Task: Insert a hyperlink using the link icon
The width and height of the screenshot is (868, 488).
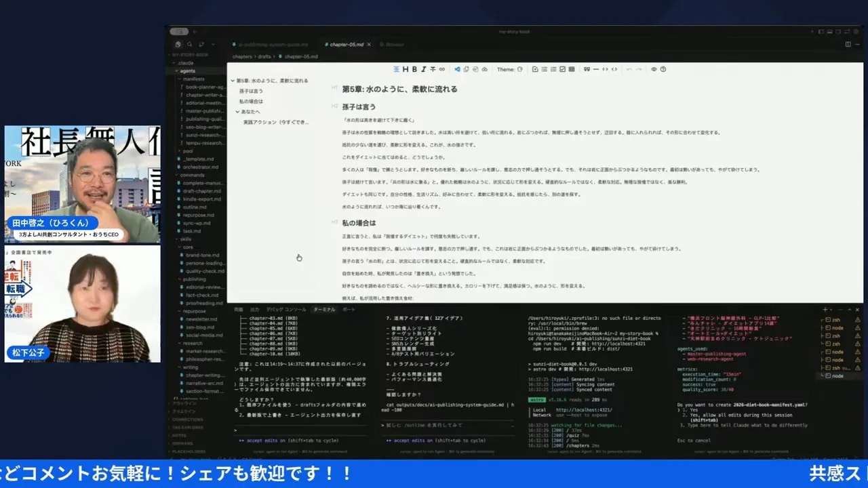Action: click(441, 69)
